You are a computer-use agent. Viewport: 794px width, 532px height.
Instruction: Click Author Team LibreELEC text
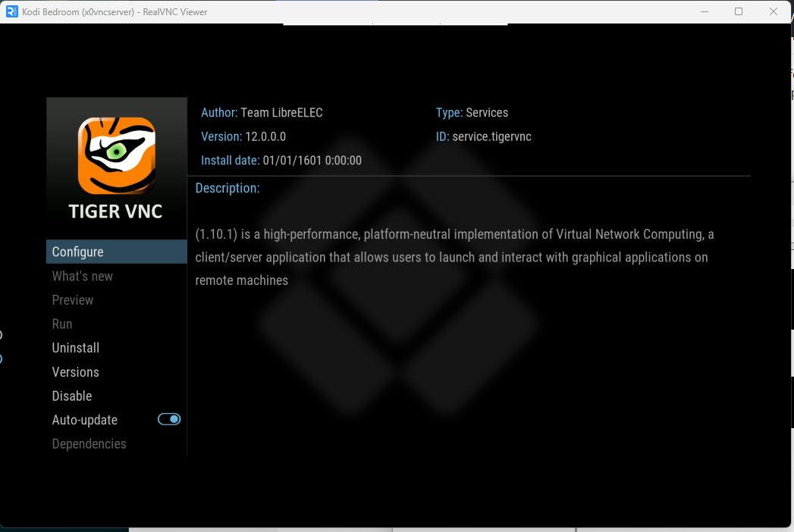pos(262,112)
